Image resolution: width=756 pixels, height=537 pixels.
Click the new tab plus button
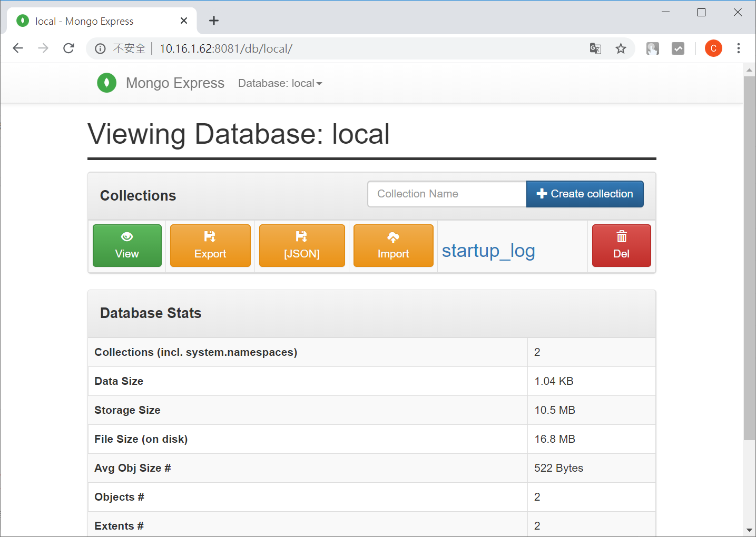click(213, 21)
